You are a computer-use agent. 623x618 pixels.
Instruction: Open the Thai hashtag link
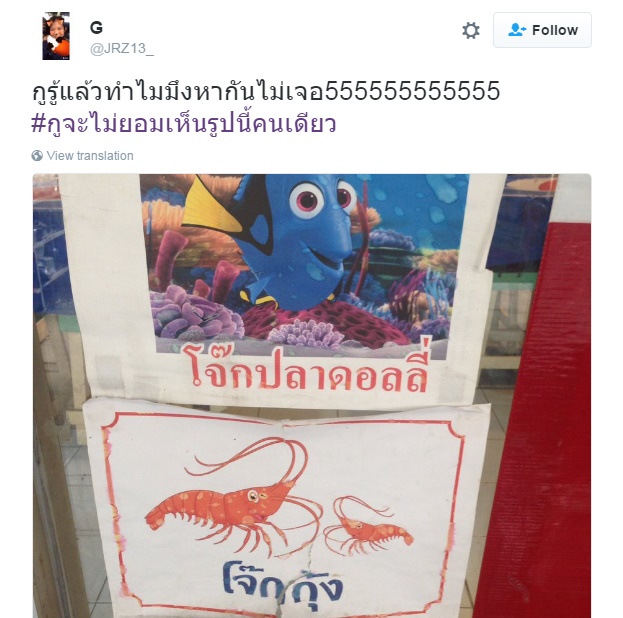184,124
